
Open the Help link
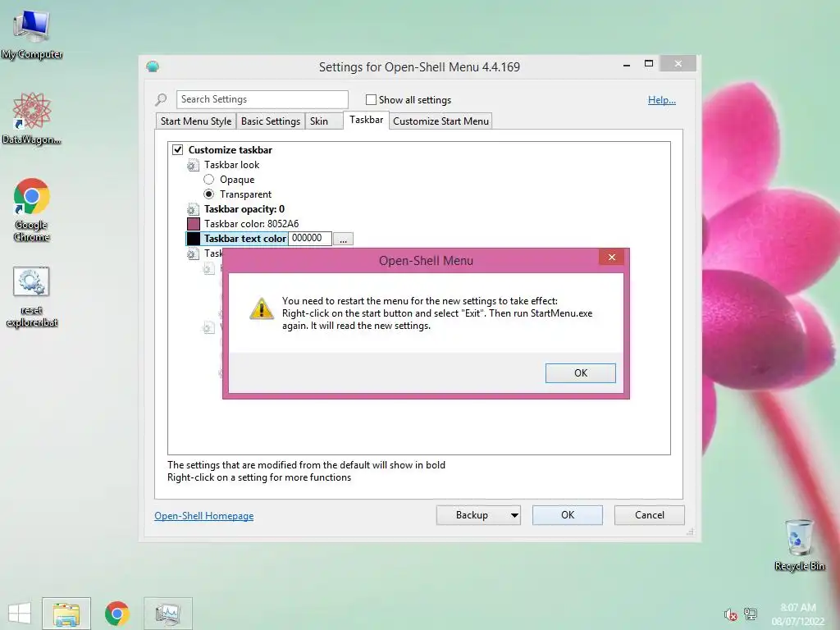click(x=662, y=99)
